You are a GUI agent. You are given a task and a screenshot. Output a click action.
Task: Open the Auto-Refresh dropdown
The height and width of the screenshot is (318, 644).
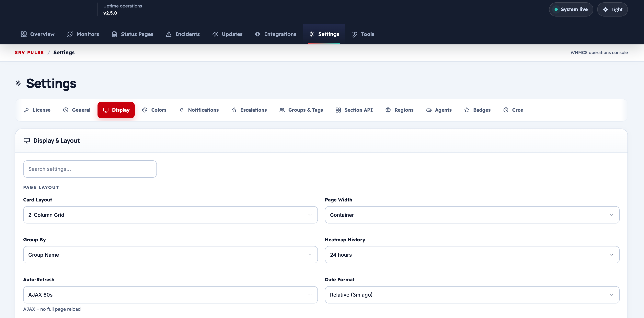pyautogui.click(x=170, y=295)
